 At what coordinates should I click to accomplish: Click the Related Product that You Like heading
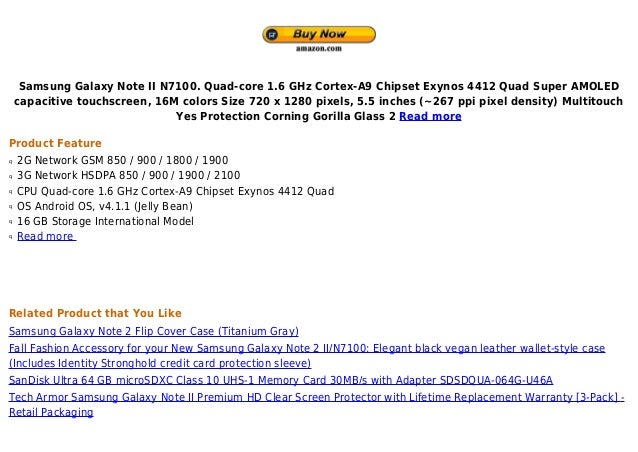click(x=95, y=313)
